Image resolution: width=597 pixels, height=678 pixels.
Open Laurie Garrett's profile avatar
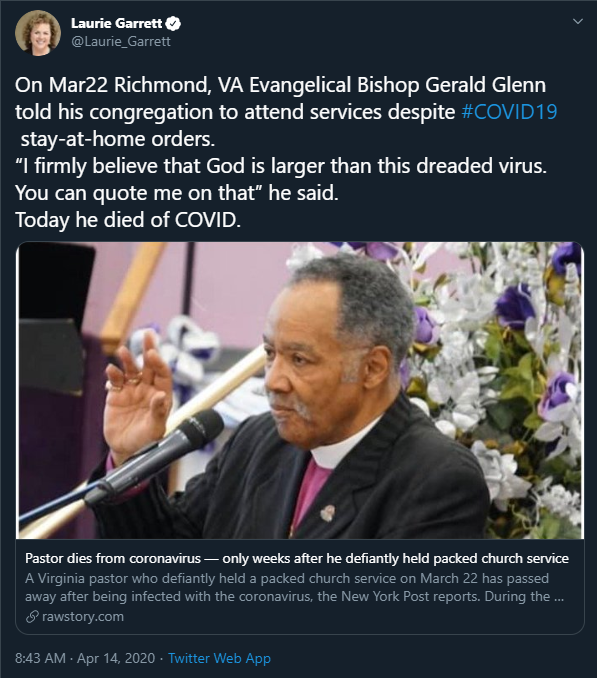click(38, 32)
